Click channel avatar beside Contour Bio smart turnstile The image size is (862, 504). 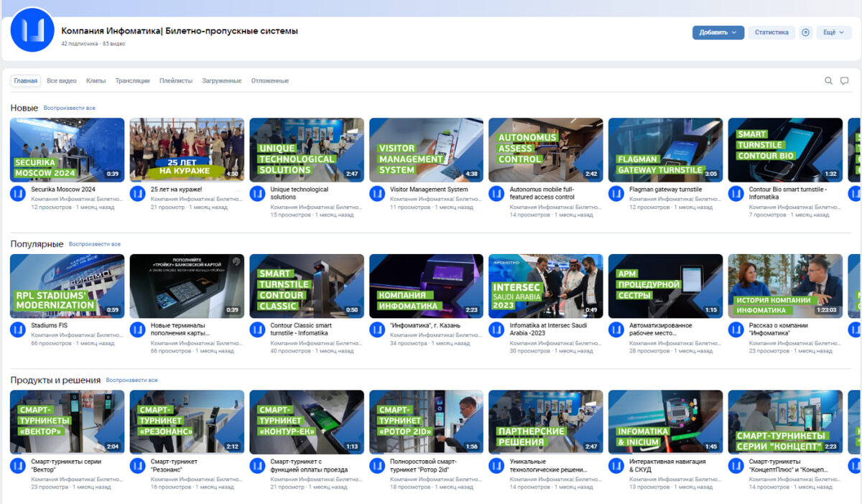(x=736, y=194)
